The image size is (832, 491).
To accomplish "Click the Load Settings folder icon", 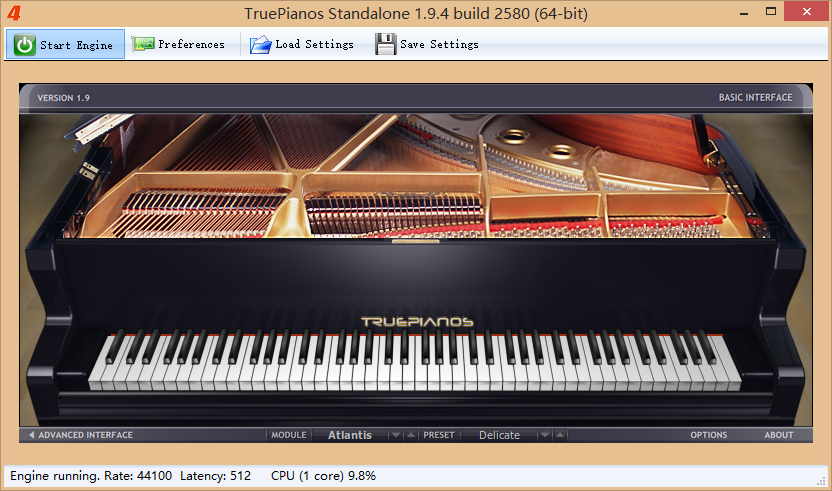I will (261, 44).
